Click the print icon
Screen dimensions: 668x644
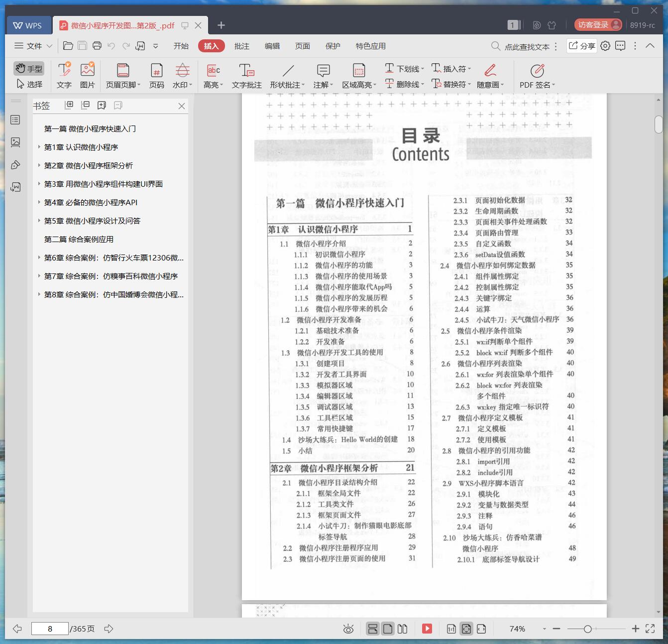pyautogui.click(x=97, y=46)
